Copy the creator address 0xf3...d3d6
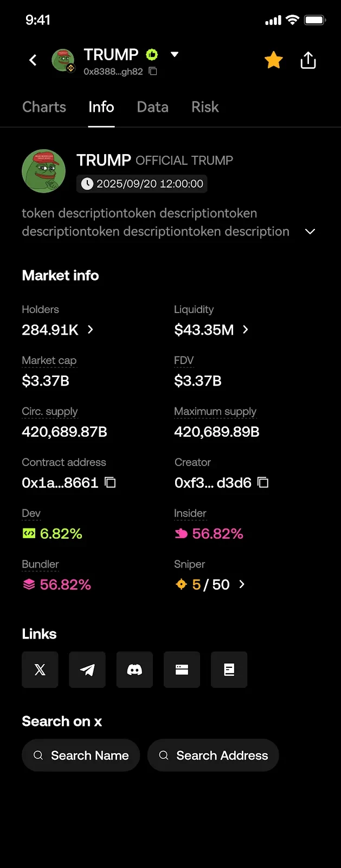Image resolution: width=341 pixels, height=868 pixels. (263, 482)
